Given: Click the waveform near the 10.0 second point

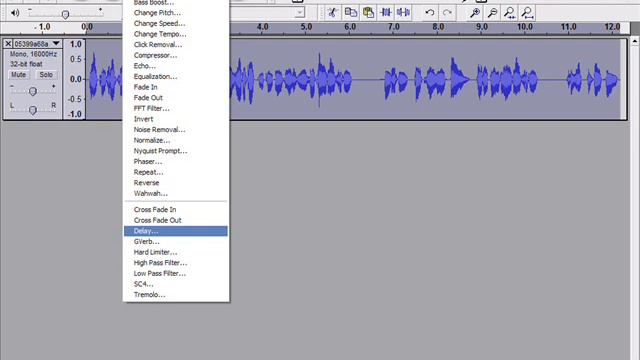Looking at the screenshot, I should point(525,79).
